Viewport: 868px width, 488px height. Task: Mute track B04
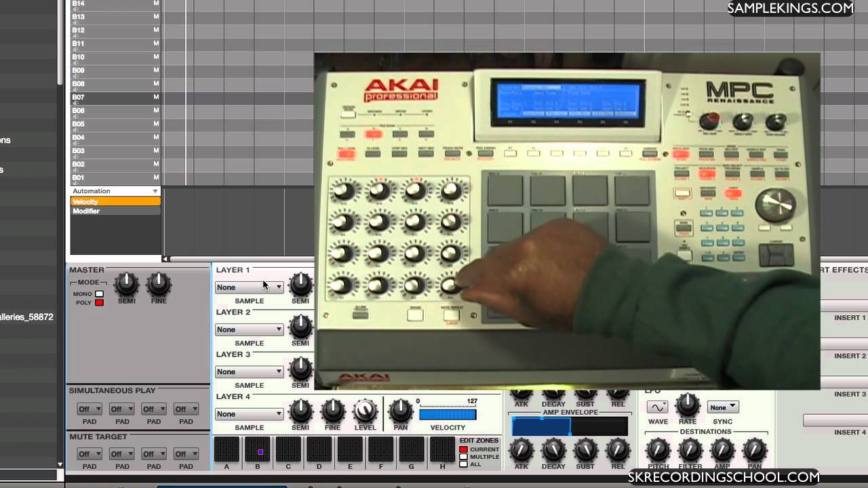click(x=156, y=138)
